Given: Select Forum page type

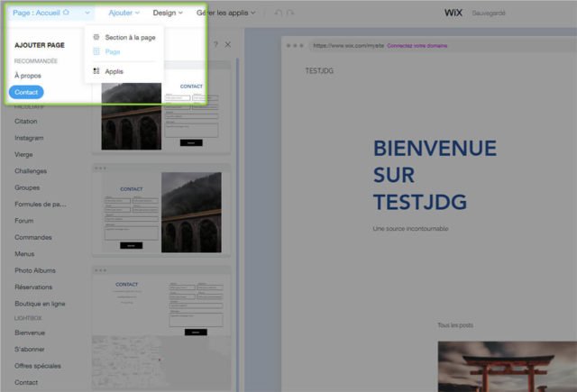Looking at the screenshot, I should [x=24, y=221].
